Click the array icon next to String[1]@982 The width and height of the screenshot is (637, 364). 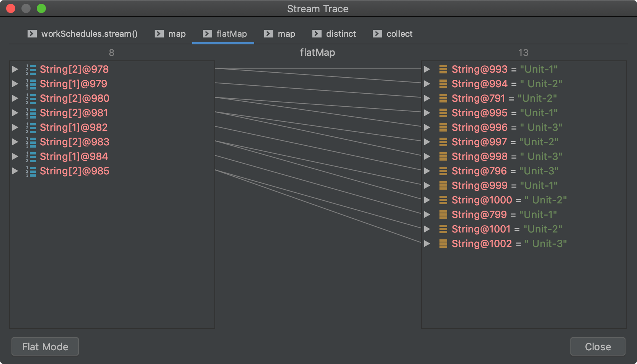pyautogui.click(x=31, y=127)
